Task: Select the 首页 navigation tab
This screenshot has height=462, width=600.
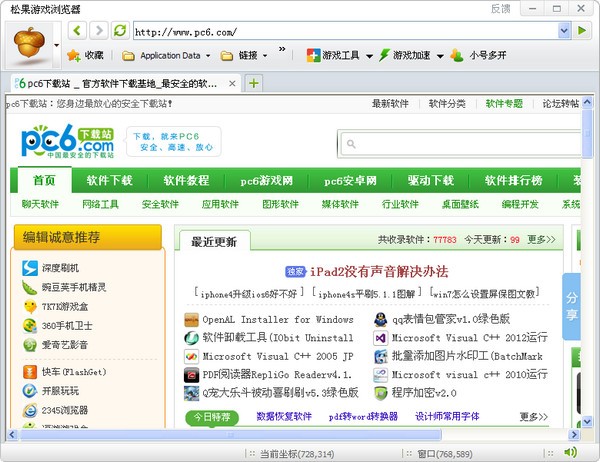Action: [x=44, y=180]
